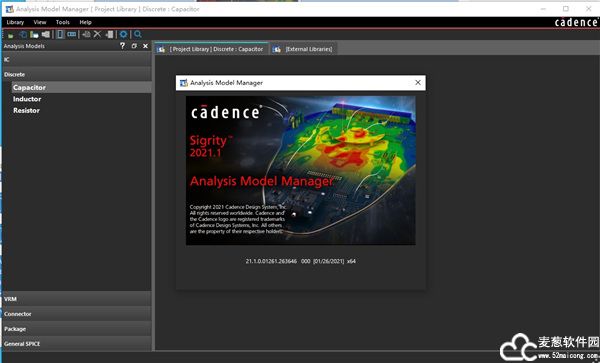
Task: Click the question mark in the Analysis Models panel
Action: pyautogui.click(x=122, y=46)
